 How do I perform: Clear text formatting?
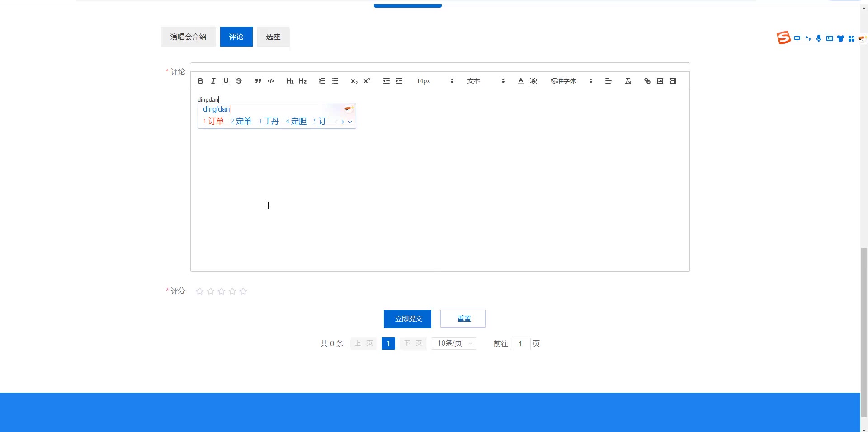[x=628, y=81]
